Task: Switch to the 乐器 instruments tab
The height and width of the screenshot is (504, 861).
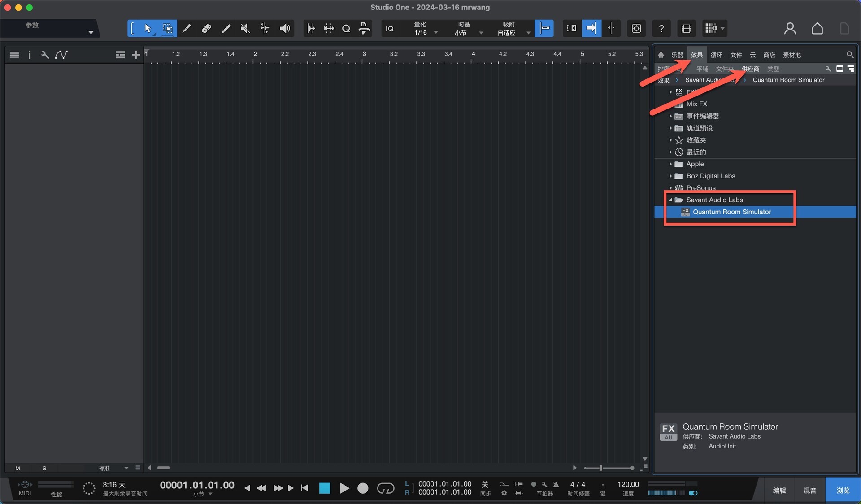Action: coord(677,55)
